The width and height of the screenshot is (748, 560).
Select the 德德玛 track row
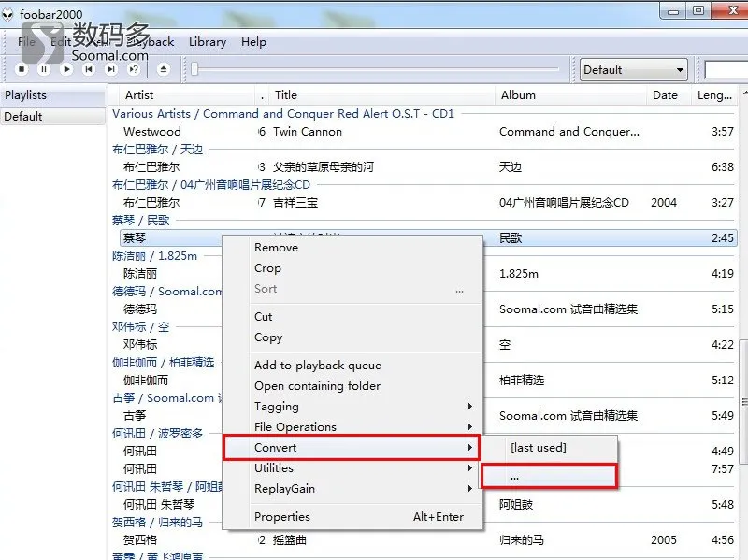[x=139, y=309]
